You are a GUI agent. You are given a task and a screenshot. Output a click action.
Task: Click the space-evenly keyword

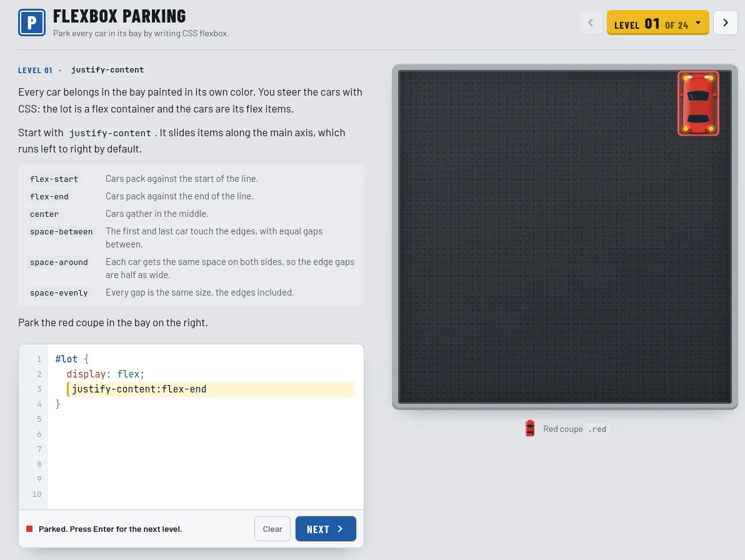[x=59, y=293]
